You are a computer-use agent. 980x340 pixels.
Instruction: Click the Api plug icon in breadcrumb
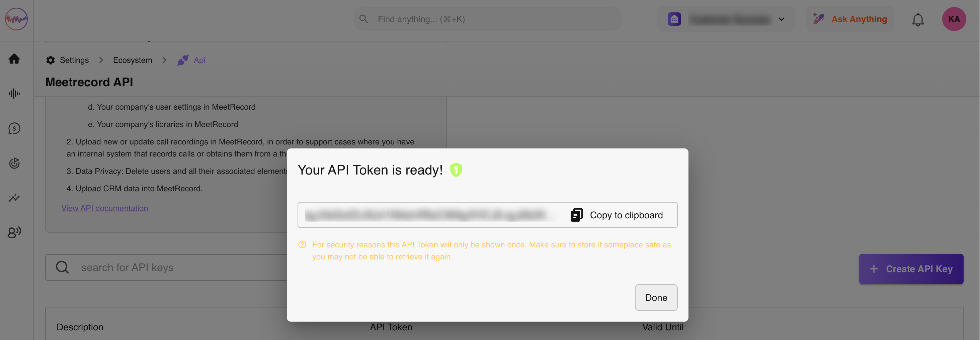point(183,60)
